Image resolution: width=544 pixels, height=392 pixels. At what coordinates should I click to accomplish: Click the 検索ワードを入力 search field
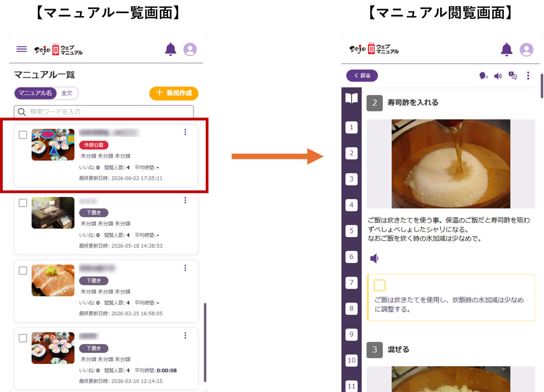(x=104, y=111)
